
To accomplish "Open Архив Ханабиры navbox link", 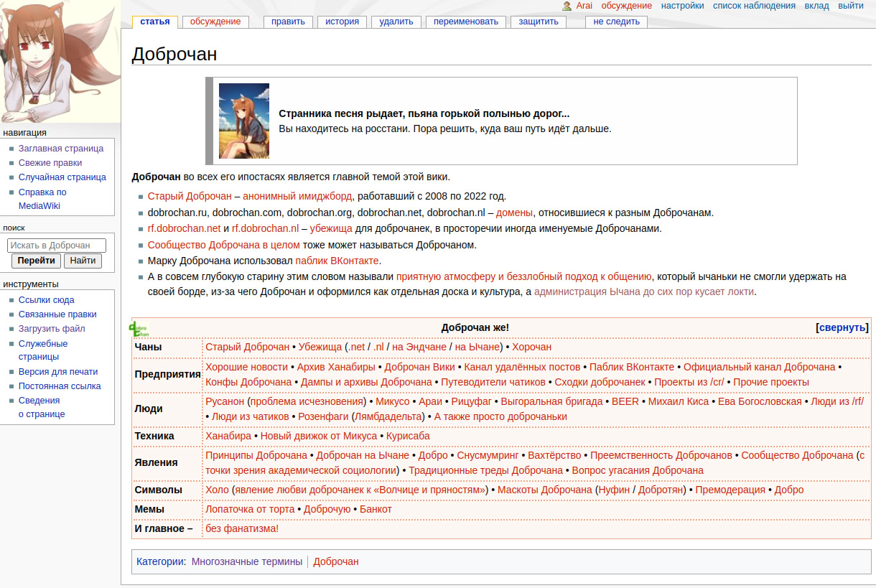I will [336, 367].
